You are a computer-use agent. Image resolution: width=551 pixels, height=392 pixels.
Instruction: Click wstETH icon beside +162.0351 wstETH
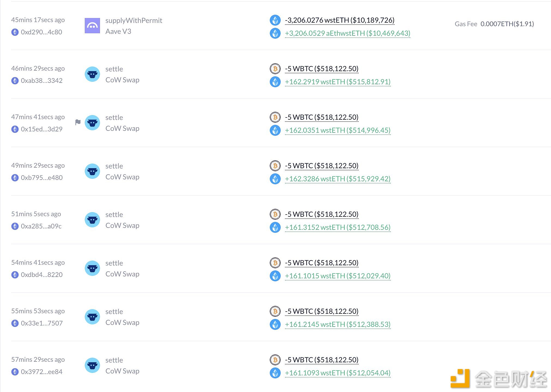point(275,130)
